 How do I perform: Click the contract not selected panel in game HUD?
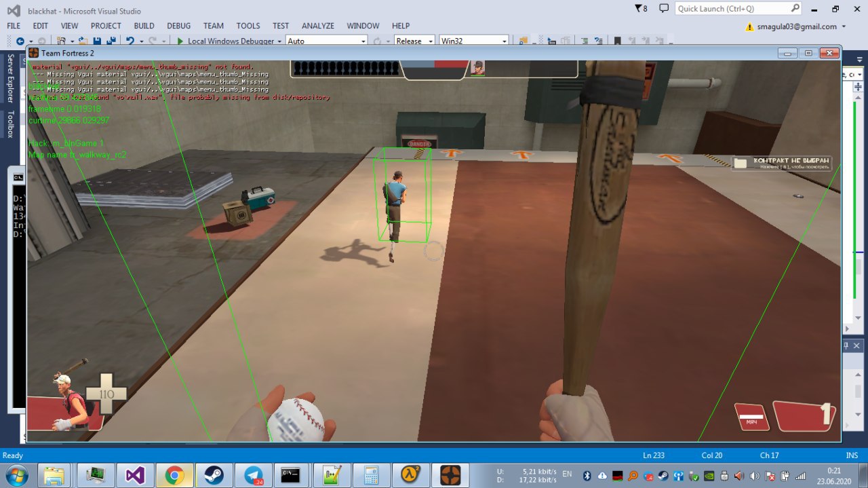pos(782,164)
